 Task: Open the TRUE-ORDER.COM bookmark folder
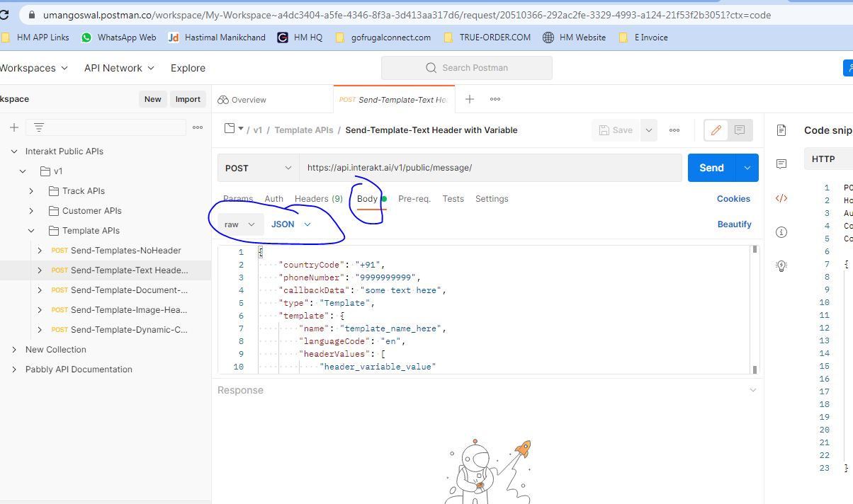click(487, 38)
